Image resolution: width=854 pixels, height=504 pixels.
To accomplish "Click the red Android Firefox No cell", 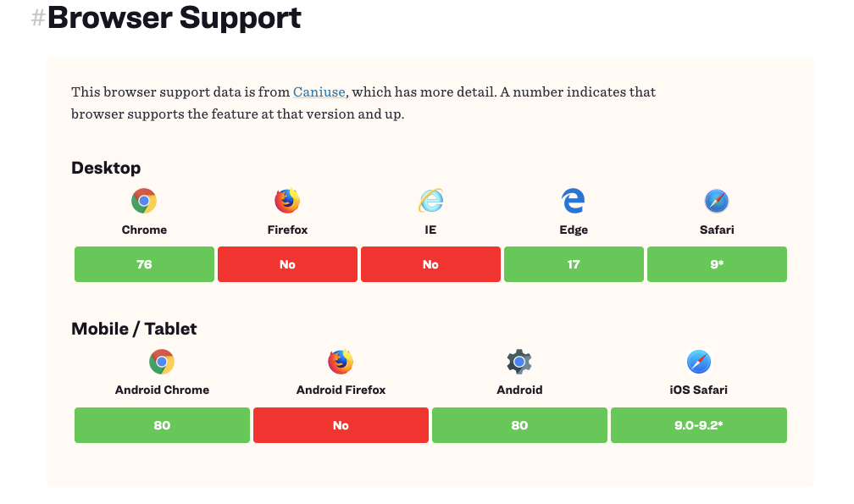I will pos(341,425).
